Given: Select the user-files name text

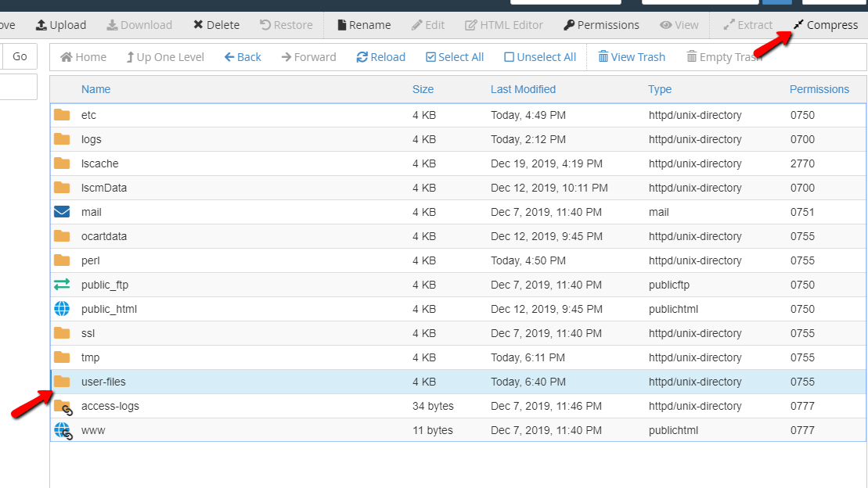Looking at the screenshot, I should coord(103,382).
